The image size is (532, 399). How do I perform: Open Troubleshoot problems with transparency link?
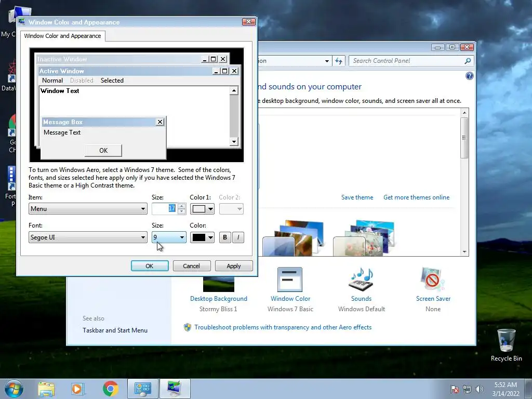click(283, 327)
